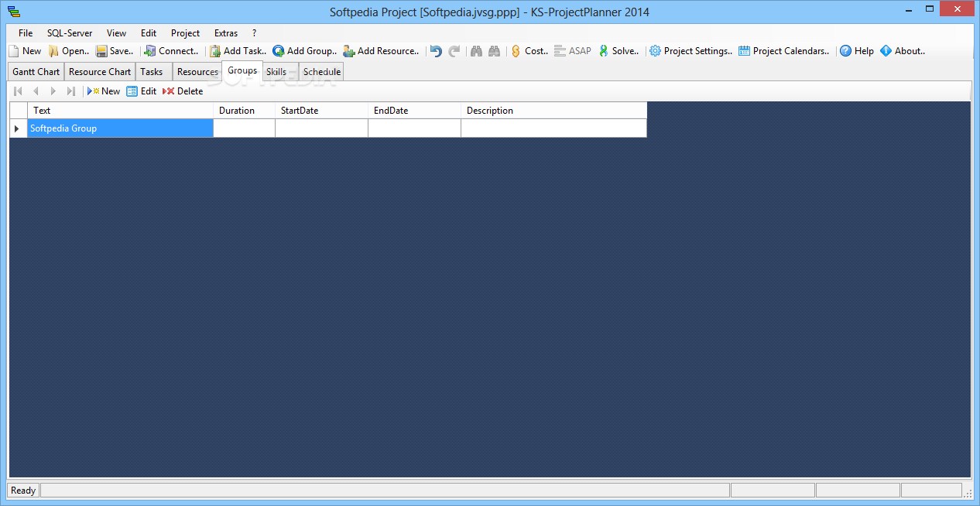
Task: Click the Description column header
Action: (x=553, y=111)
